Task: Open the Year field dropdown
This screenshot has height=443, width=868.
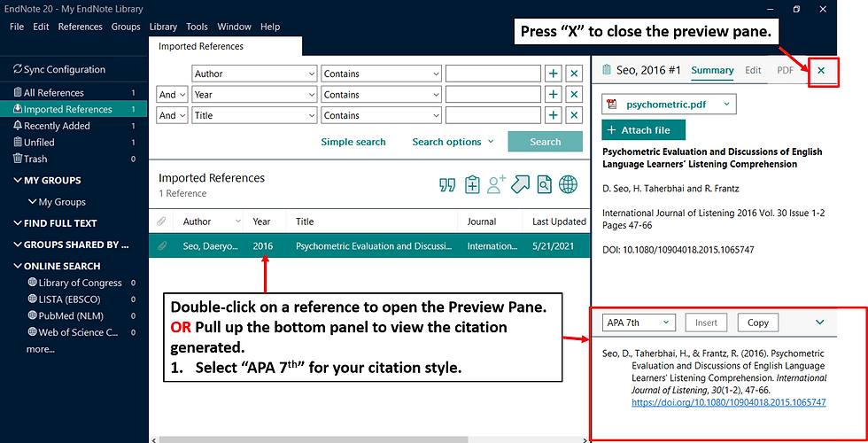Action: pos(255,95)
